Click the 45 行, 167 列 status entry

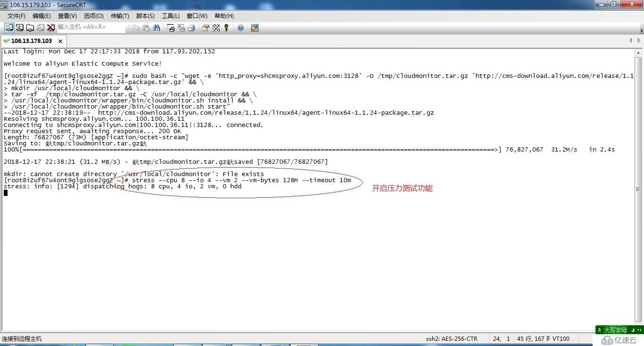pyautogui.click(x=534, y=339)
